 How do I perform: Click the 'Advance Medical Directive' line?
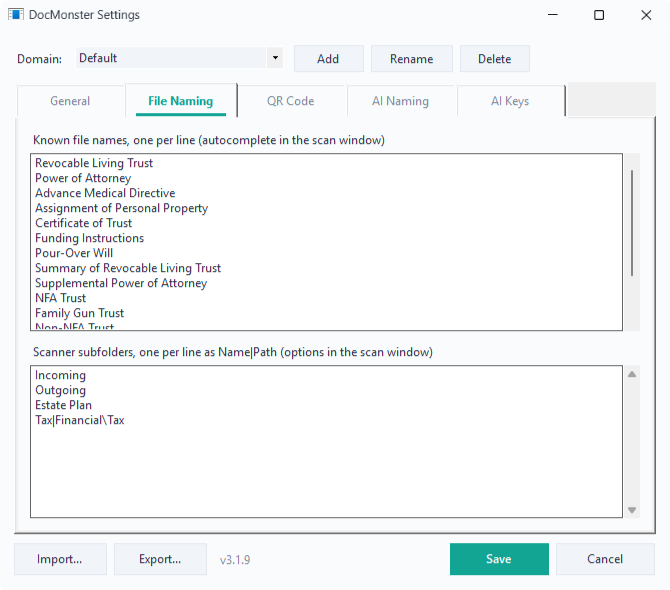(x=105, y=193)
